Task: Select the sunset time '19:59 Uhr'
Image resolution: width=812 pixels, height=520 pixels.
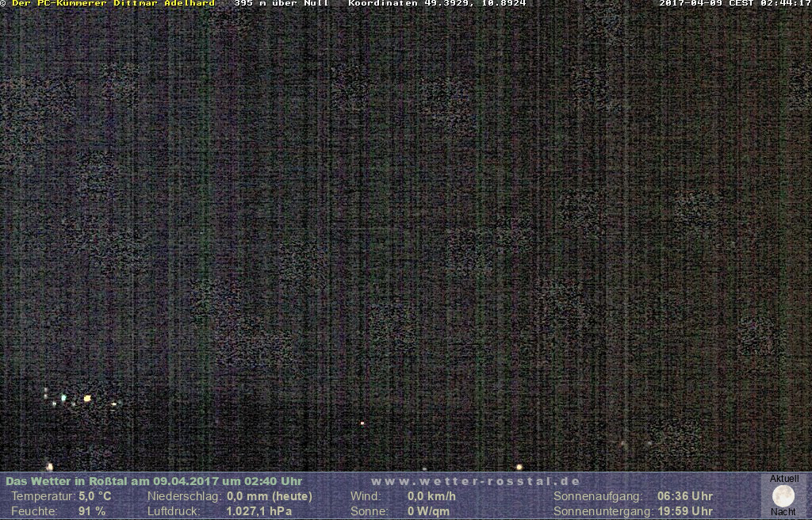Action: (x=685, y=511)
